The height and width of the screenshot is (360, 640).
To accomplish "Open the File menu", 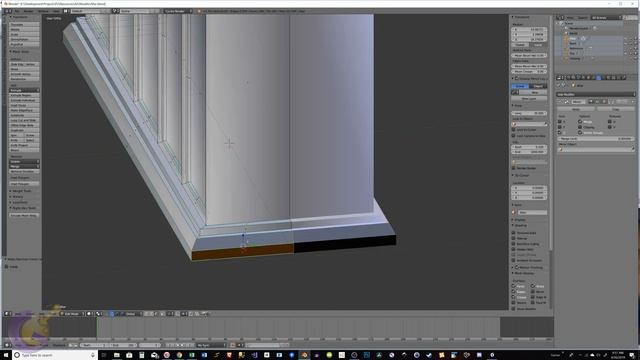I will click(17, 11).
